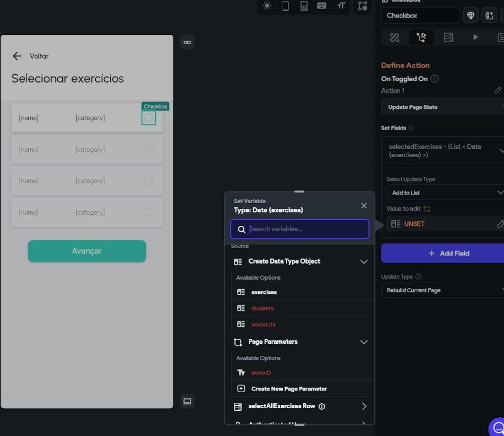The width and height of the screenshot is (504, 436).
Task: Click the Checkbox widget label tag
Action: [155, 106]
